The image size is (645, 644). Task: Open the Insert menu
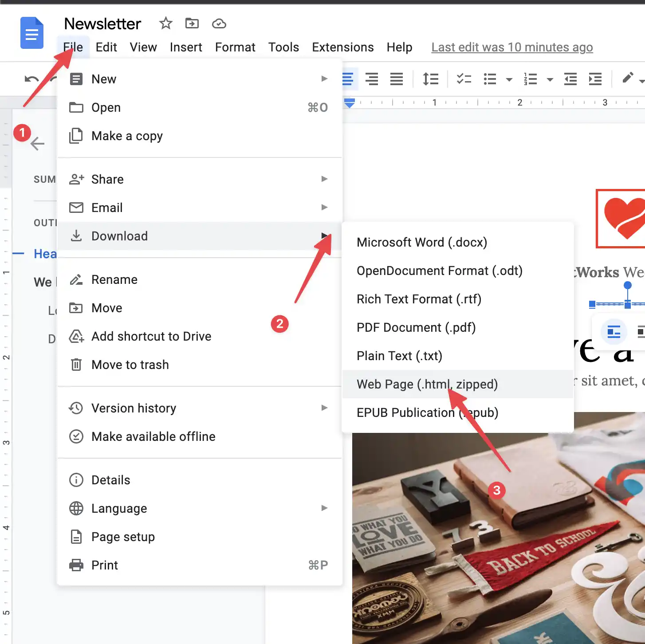186,47
